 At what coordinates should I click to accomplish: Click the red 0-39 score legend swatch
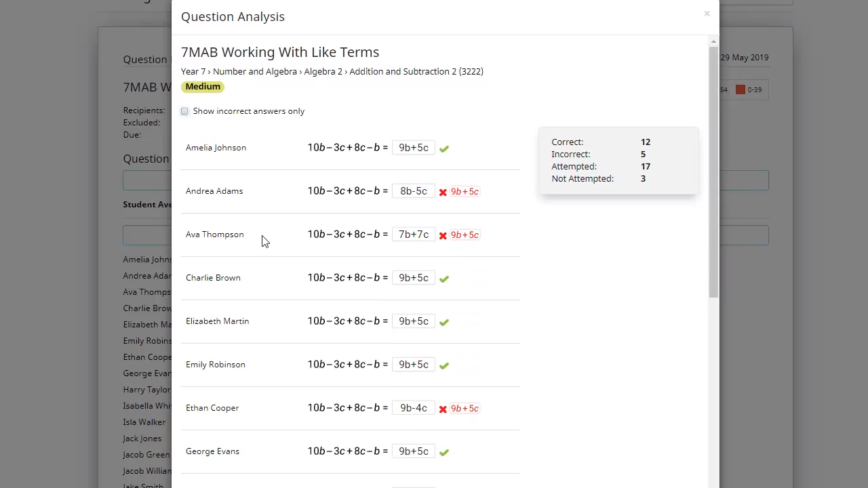pyautogui.click(x=741, y=89)
